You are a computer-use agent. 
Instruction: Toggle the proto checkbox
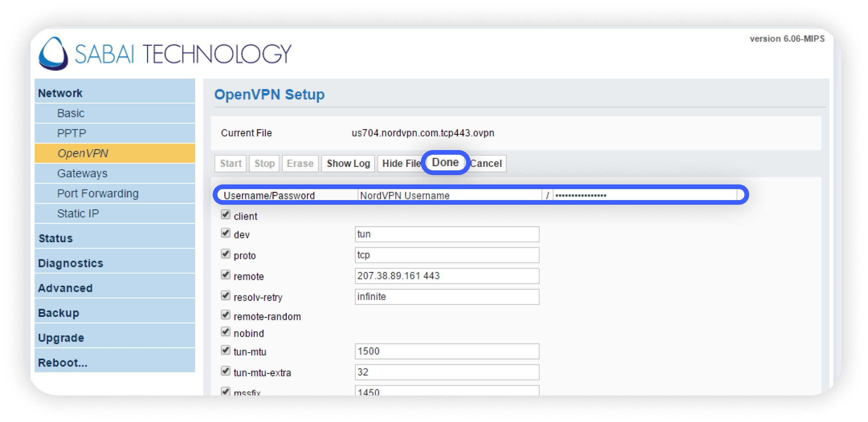226,254
